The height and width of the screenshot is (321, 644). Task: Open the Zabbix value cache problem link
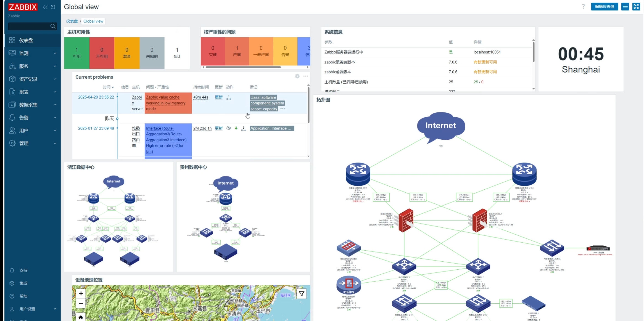pos(166,103)
